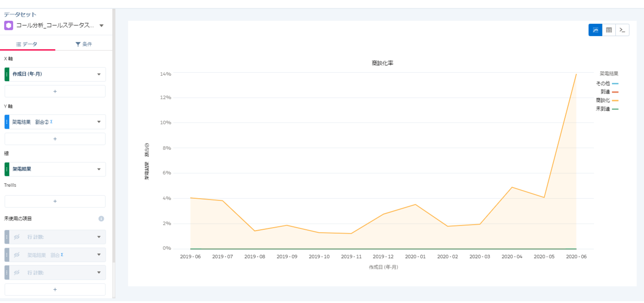
Task: Click the orange 商談化 legend swatch
Action: 615,100
